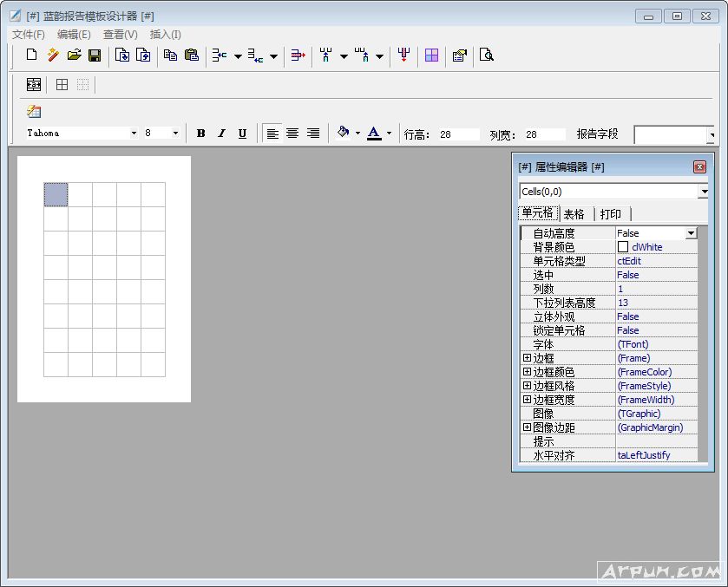Expand the 边框颜色 property node
The image size is (728, 587).
pyautogui.click(x=527, y=372)
